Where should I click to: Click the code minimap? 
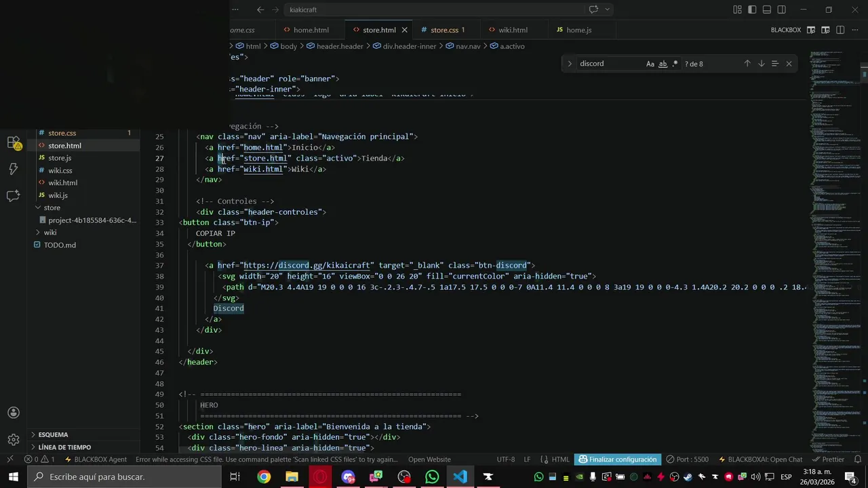[x=835, y=251]
